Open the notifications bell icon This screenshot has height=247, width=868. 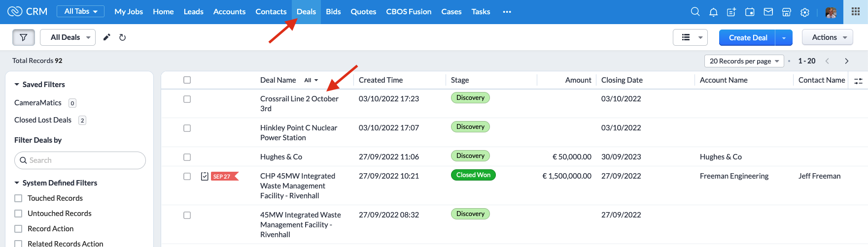(x=713, y=12)
